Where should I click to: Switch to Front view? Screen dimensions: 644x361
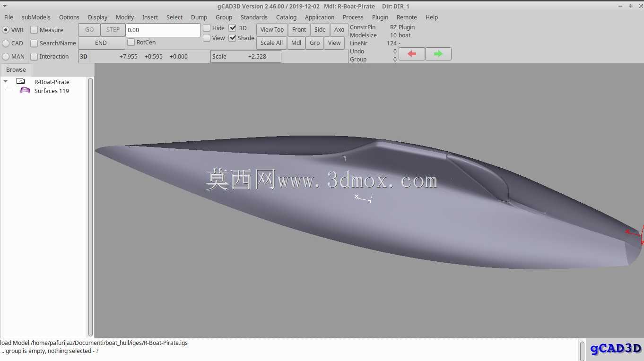coord(299,30)
